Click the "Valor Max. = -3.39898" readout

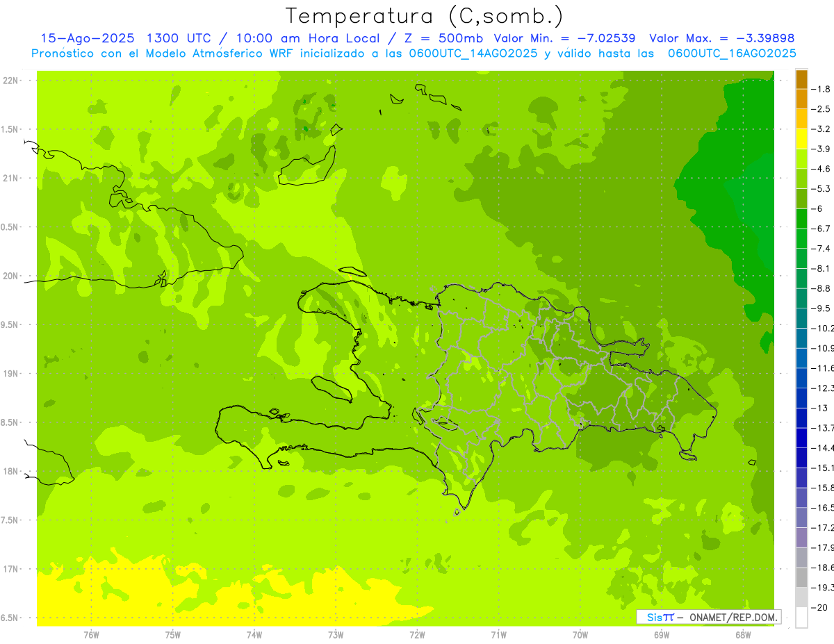(721, 38)
